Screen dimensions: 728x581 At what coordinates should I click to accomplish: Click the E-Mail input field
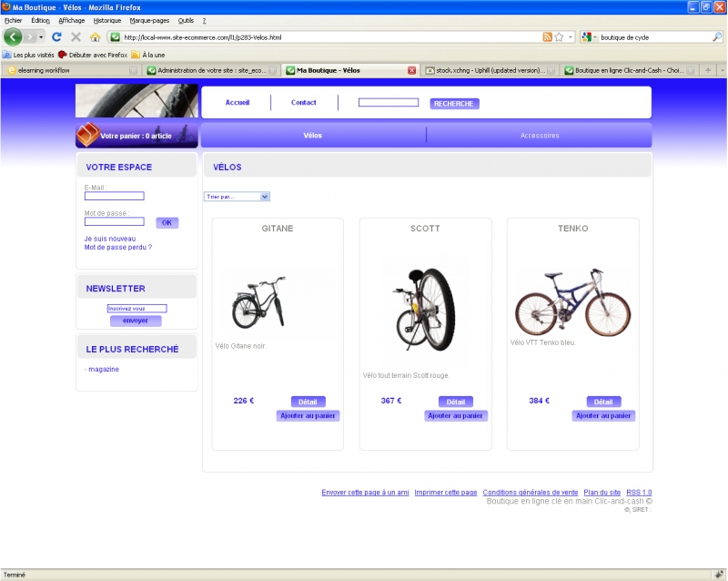115,196
